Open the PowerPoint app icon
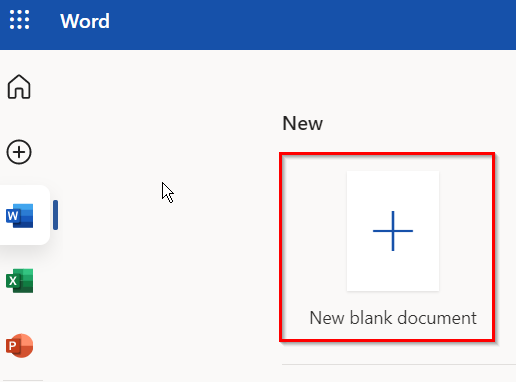This screenshot has width=516, height=382. (19, 346)
